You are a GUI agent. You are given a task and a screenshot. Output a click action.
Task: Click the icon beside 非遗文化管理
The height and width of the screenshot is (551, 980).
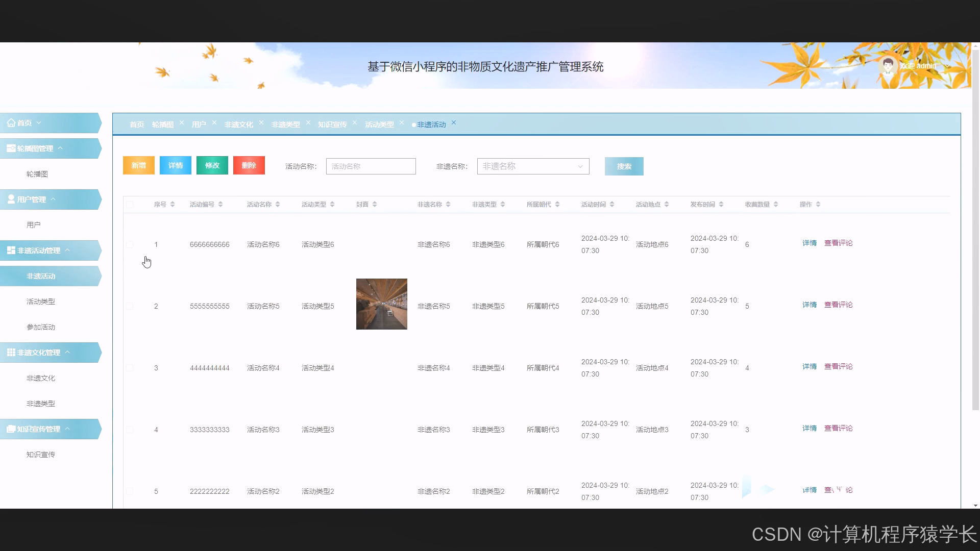[10, 352]
